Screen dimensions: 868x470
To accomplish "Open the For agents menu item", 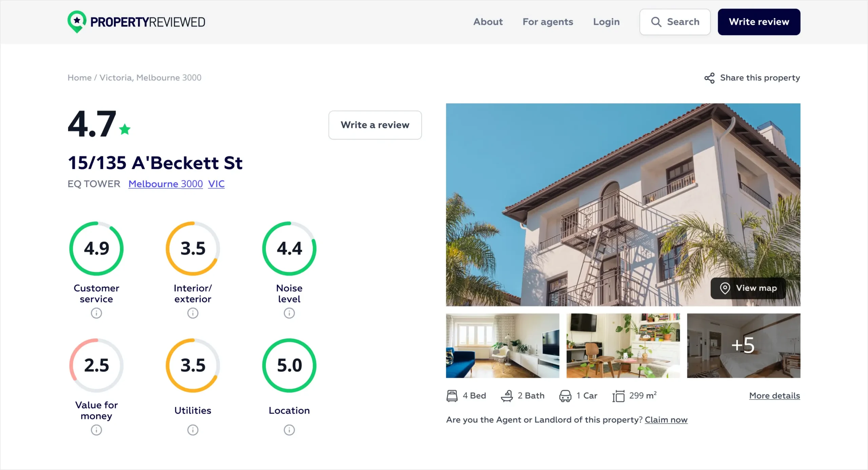I will [x=548, y=22].
